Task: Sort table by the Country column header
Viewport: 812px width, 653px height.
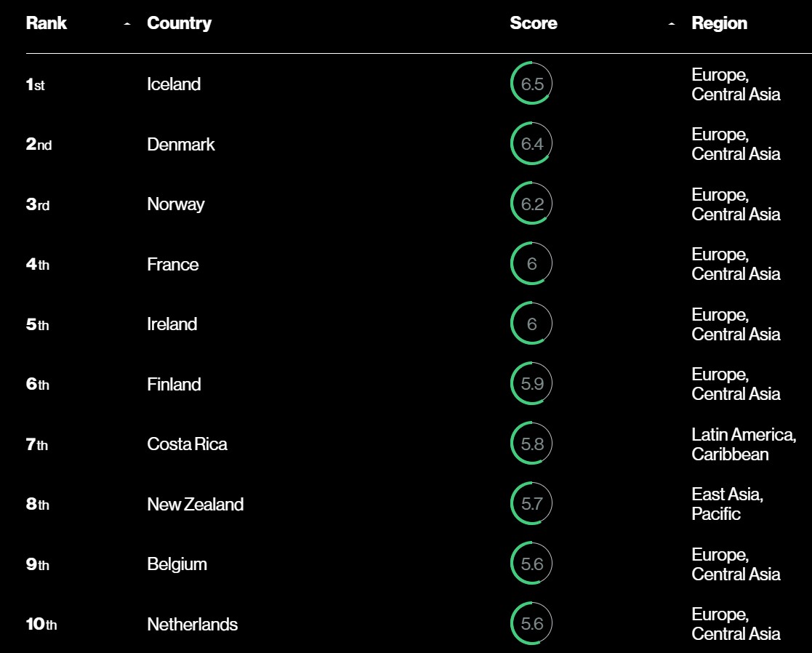Action: pos(179,23)
